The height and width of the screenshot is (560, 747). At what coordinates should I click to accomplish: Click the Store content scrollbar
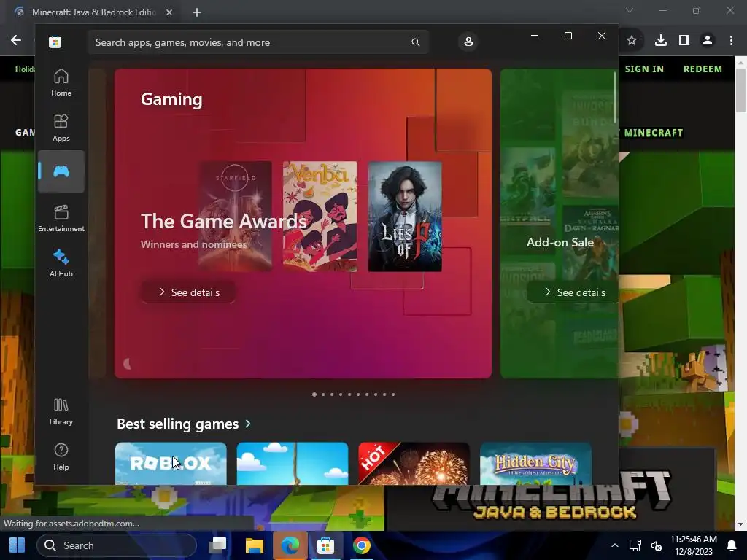coord(615,98)
